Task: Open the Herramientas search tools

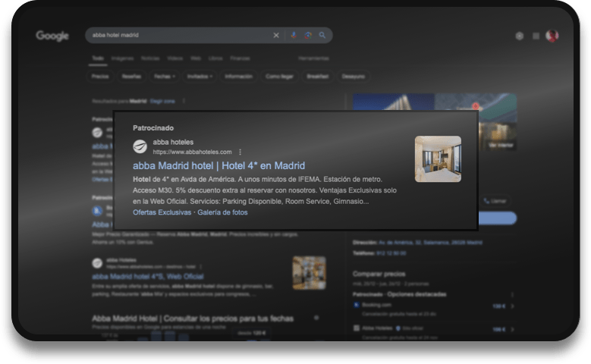Action: (313, 58)
